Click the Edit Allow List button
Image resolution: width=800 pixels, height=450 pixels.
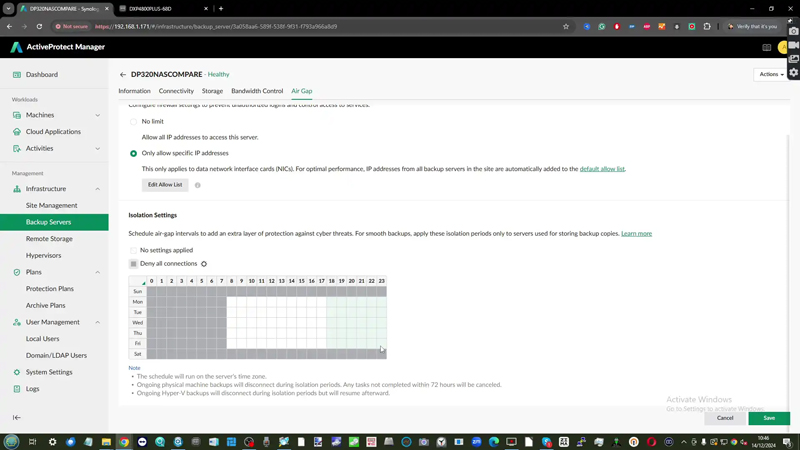click(165, 185)
